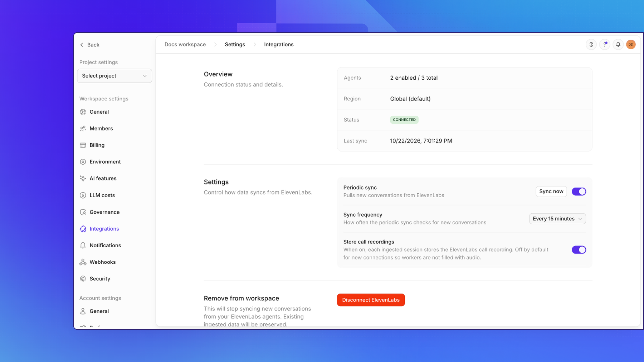Click the 'Sync frequency' setting label
The height and width of the screenshot is (362, 644).
point(362,215)
